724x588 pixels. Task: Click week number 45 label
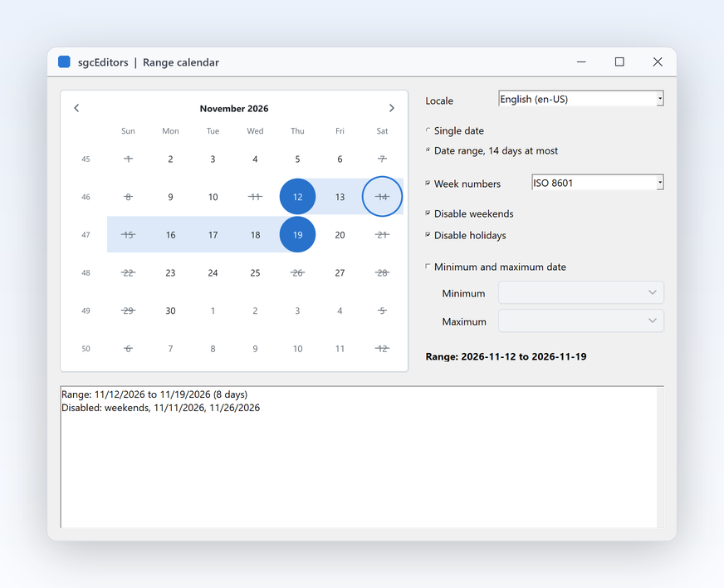(86, 159)
